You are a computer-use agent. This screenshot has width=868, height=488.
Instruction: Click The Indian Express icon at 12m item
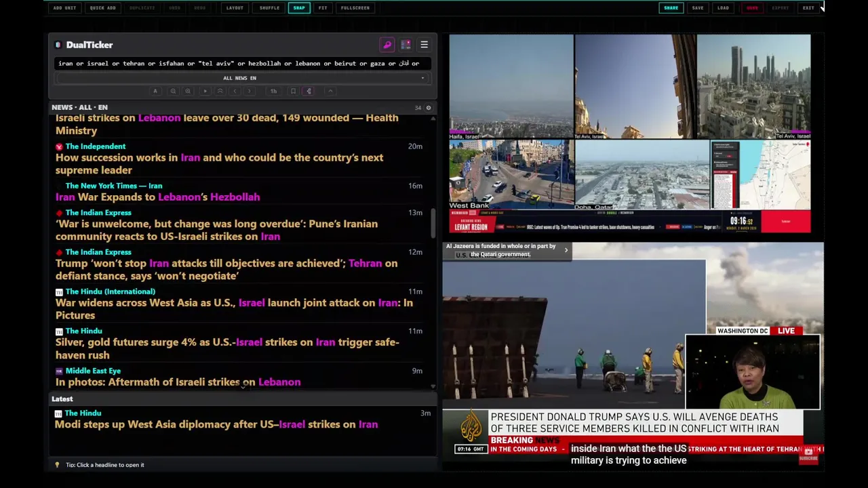(59, 252)
